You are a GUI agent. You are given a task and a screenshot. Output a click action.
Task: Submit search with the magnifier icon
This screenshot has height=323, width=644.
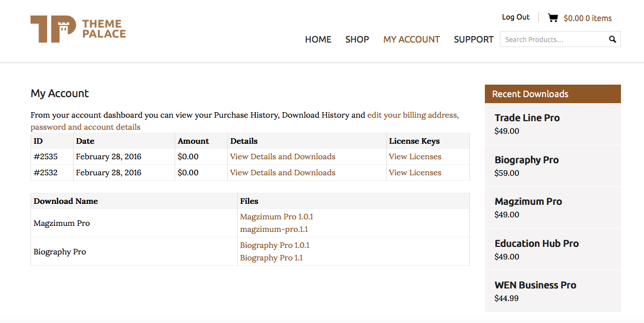(612, 40)
